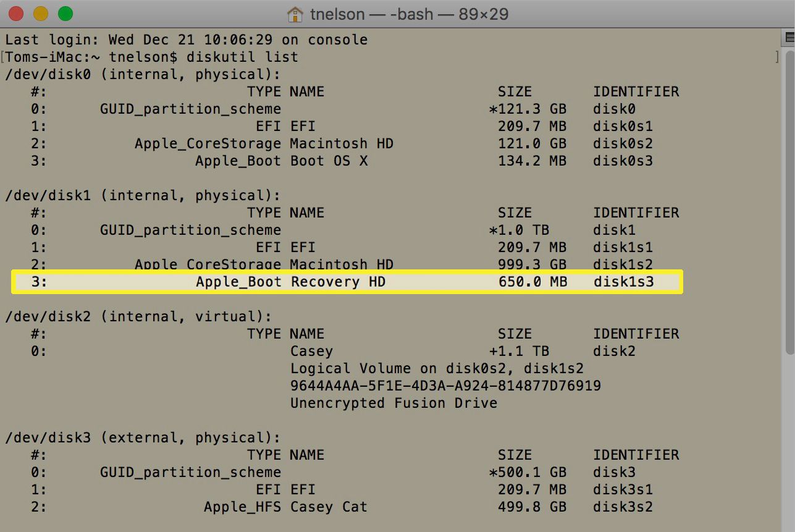Click the 'Recovery HD' partition name
The height and width of the screenshot is (532, 795).
(338, 282)
